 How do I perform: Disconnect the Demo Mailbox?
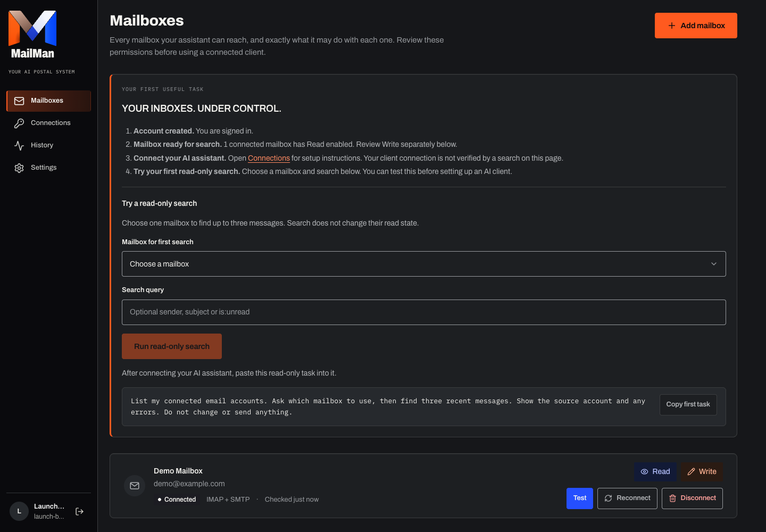692,498
